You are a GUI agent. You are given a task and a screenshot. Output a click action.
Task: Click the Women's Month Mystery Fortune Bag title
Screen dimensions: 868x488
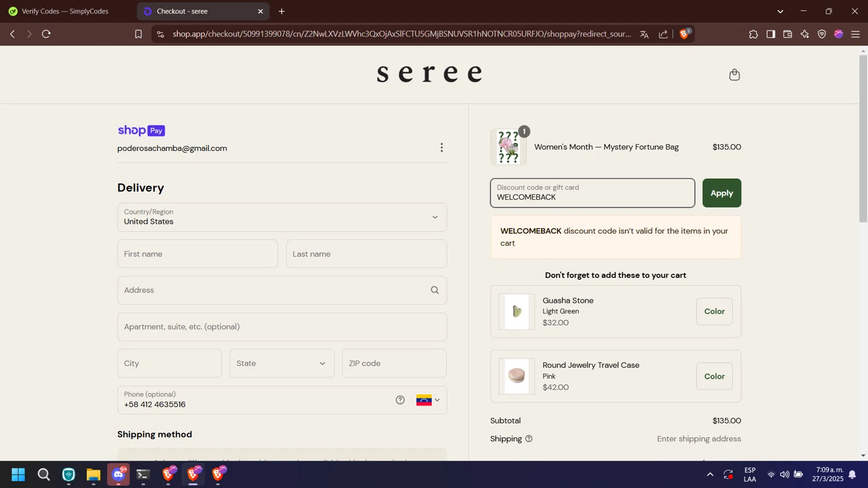[x=606, y=147]
